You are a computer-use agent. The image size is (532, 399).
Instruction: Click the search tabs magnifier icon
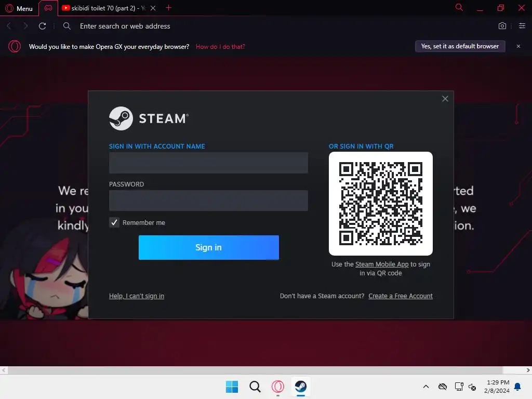click(459, 7)
